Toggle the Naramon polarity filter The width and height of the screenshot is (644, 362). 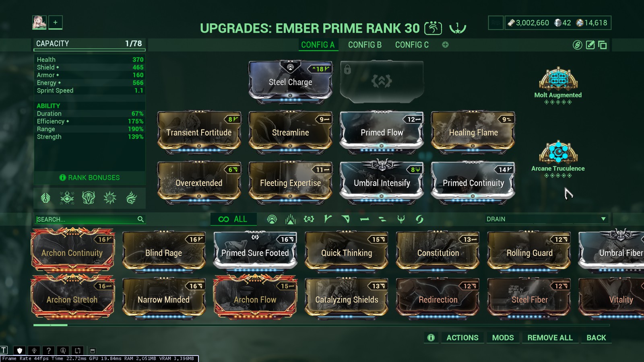(x=364, y=219)
